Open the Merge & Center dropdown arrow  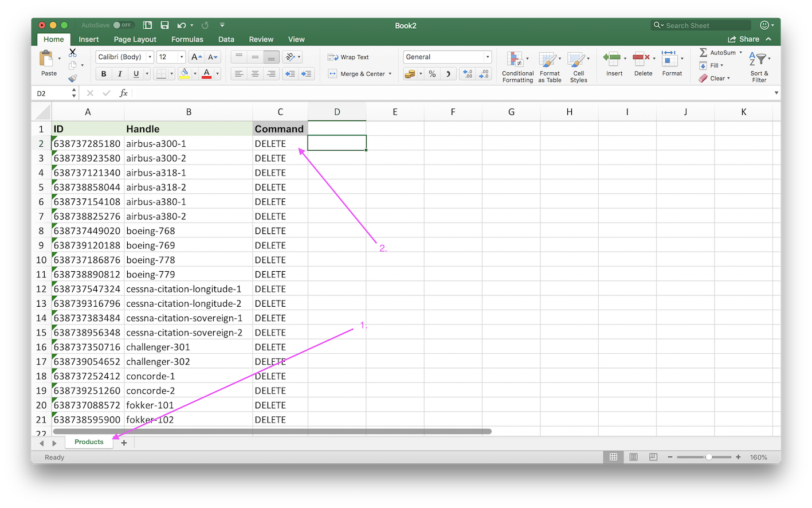click(390, 74)
